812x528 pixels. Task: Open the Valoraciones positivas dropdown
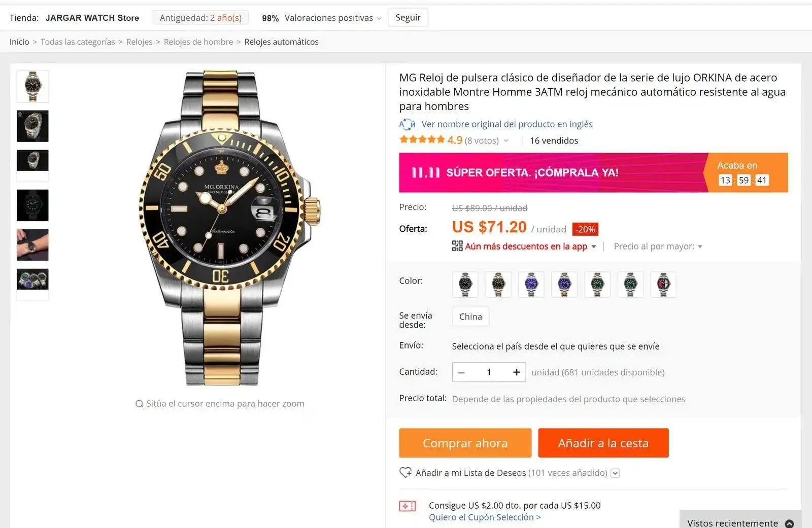tap(379, 18)
